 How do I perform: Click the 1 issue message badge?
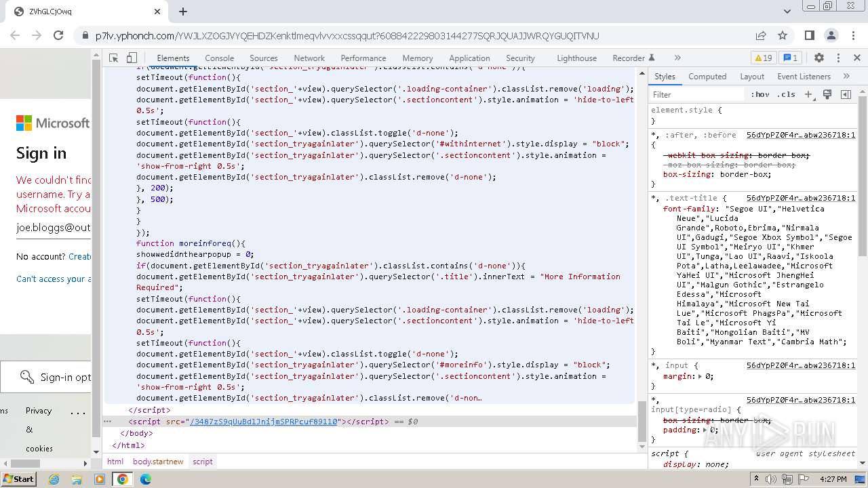790,58
